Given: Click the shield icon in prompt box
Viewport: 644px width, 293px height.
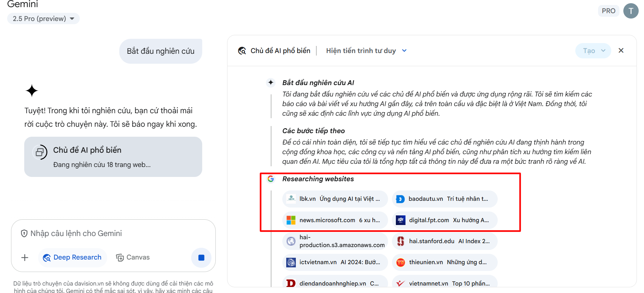Looking at the screenshot, I should click(24, 234).
